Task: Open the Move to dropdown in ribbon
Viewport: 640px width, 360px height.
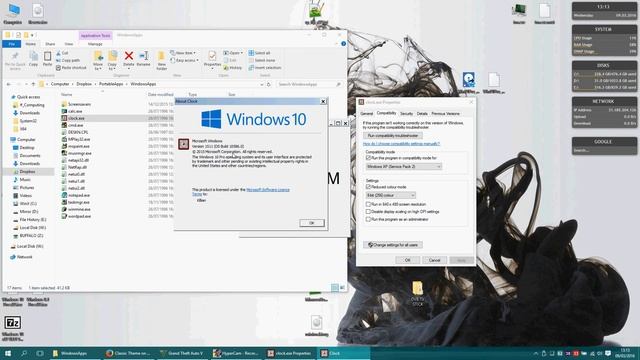Action: pyautogui.click(x=98, y=60)
